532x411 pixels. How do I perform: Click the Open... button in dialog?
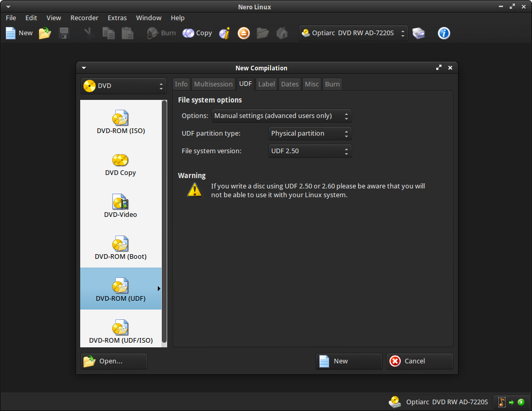[x=114, y=361]
